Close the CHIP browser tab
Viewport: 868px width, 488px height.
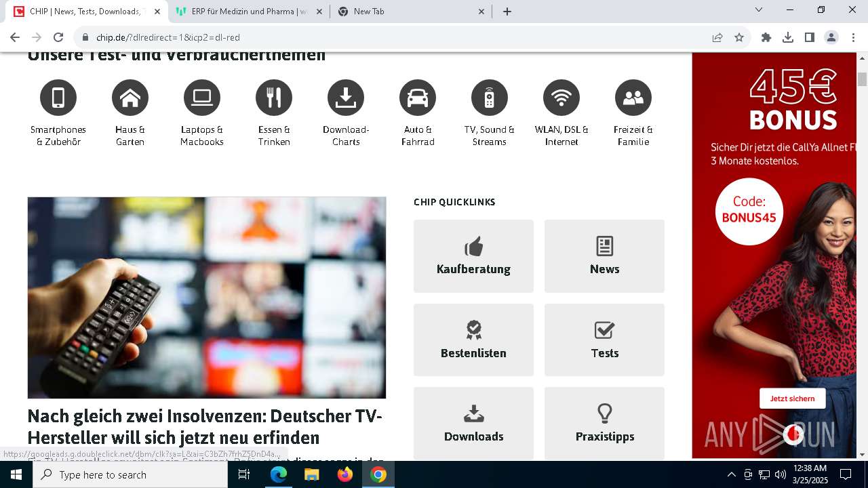pos(157,12)
